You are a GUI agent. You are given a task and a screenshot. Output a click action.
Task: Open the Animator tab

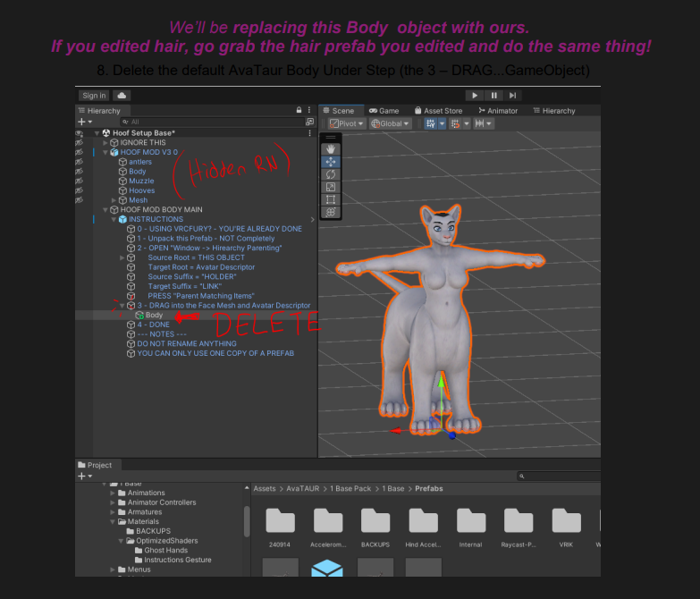(498, 111)
